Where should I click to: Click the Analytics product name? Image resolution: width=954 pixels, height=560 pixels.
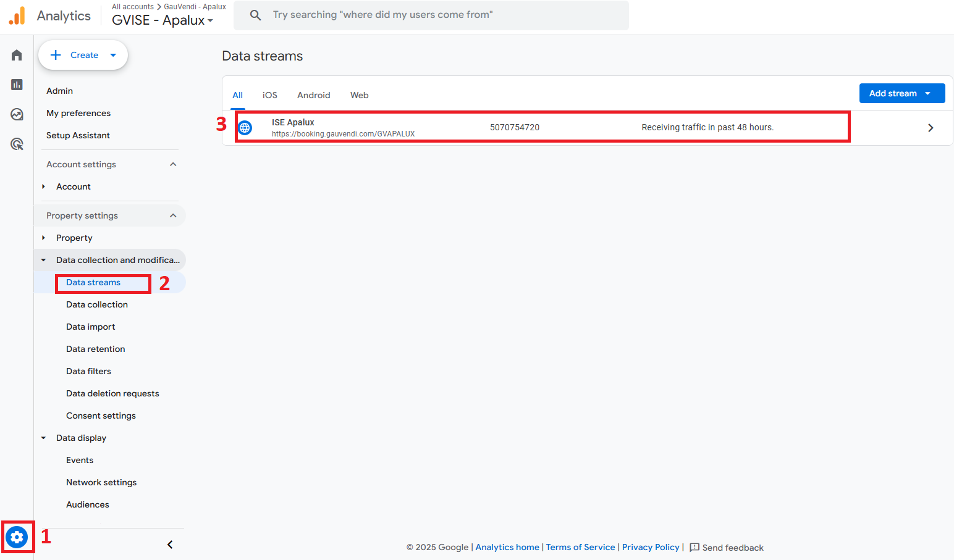click(x=64, y=16)
